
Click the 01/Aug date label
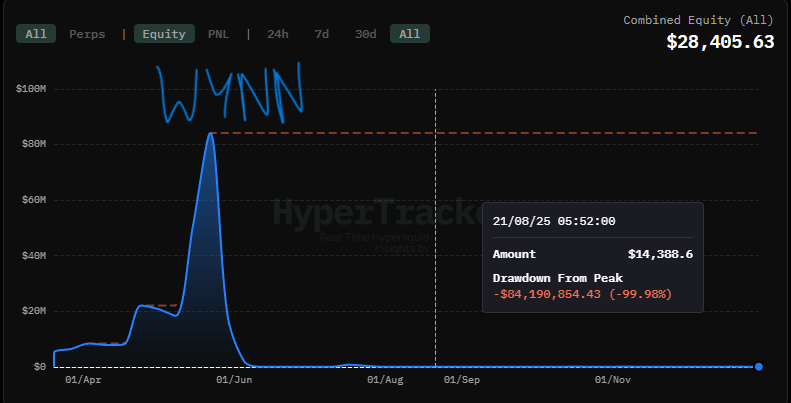tap(385, 380)
